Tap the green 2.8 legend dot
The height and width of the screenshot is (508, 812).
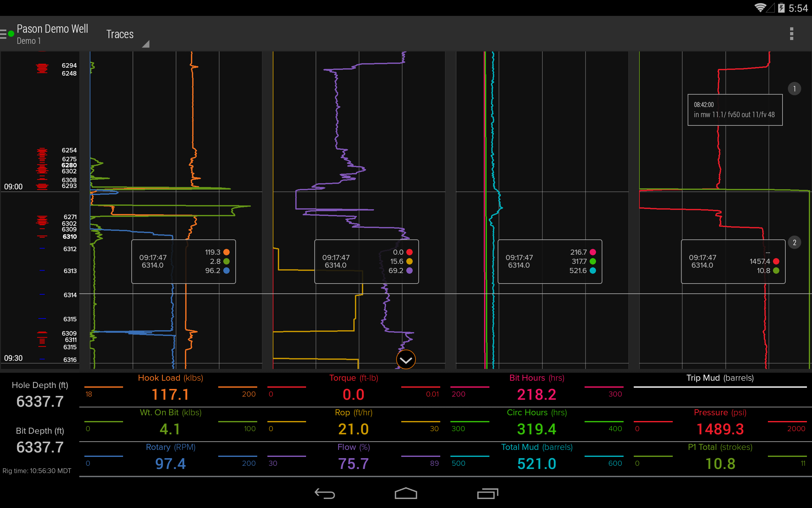(x=226, y=261)
